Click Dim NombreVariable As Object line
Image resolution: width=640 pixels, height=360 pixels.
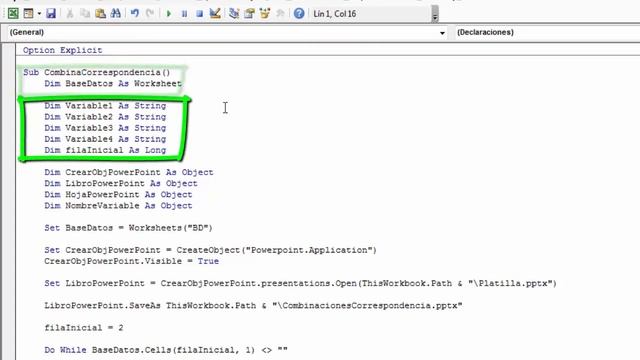118,205
